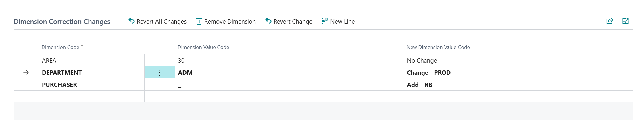Screen dimensions: 644x120
Task: Edit the Change - PROD value cell
Action: (428, 73)
